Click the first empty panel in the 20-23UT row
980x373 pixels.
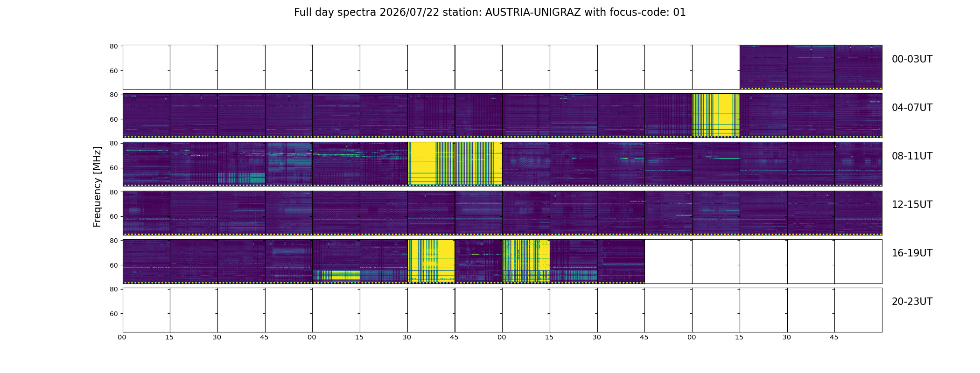[x=147, y=310]
